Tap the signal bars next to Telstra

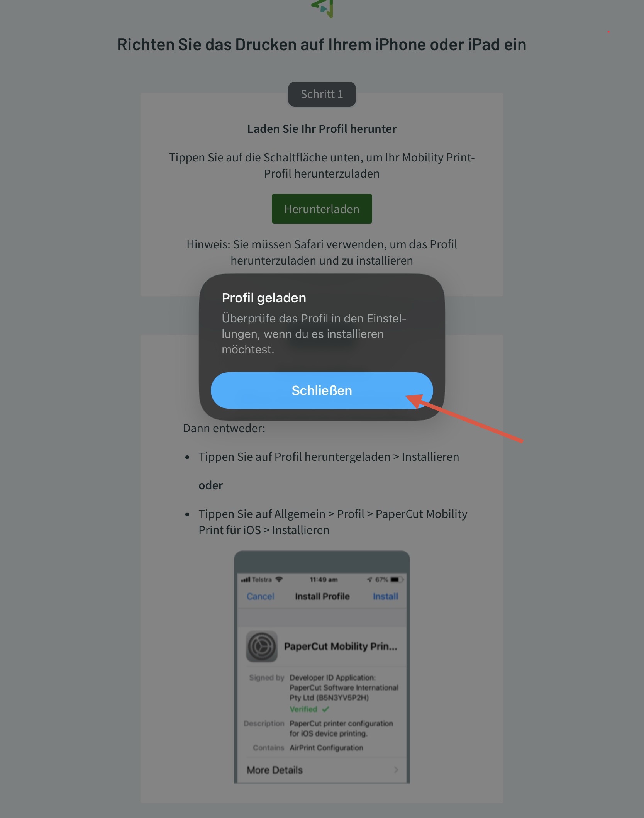246,579
